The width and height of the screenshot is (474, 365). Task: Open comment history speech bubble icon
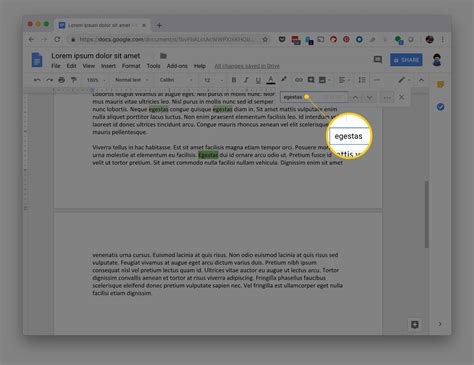377,60
